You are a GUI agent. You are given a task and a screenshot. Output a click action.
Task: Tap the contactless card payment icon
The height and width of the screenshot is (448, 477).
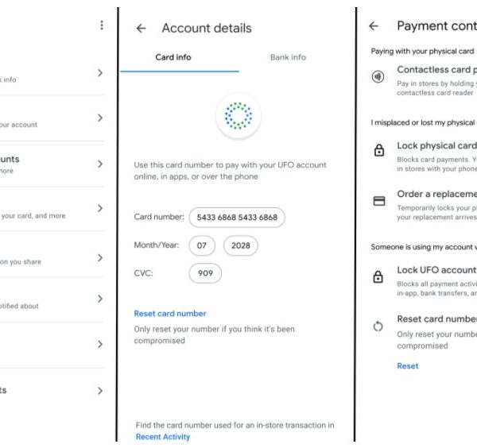(378, 77)
